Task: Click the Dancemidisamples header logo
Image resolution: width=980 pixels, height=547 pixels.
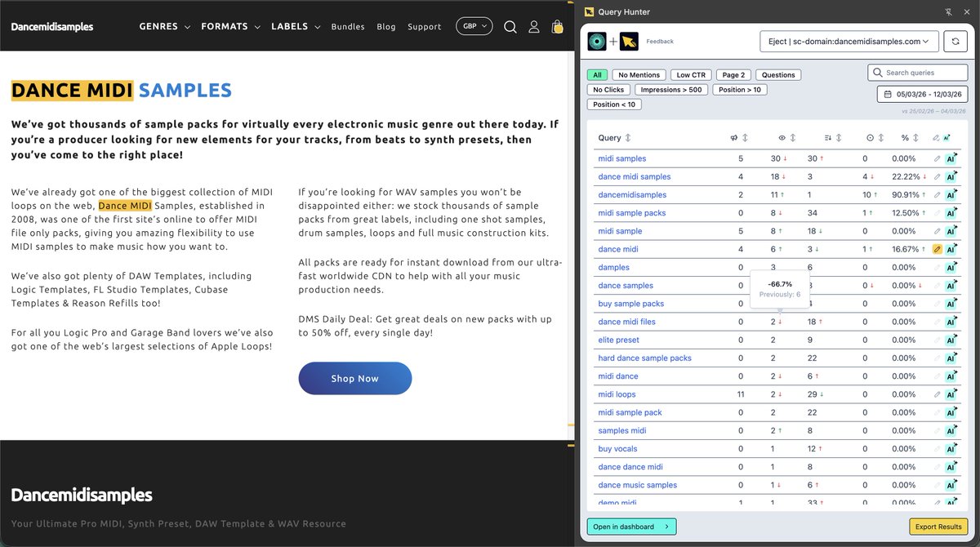Action: [52, 27]
